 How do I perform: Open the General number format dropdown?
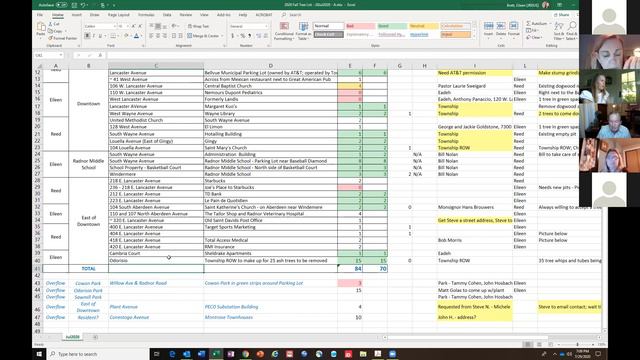[266, 26]
